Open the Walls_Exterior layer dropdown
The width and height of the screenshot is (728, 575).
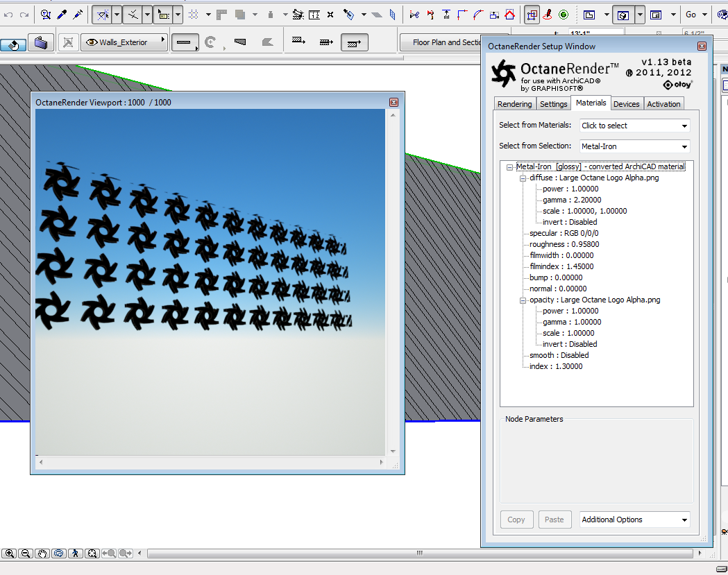click(x=124, y=42)
